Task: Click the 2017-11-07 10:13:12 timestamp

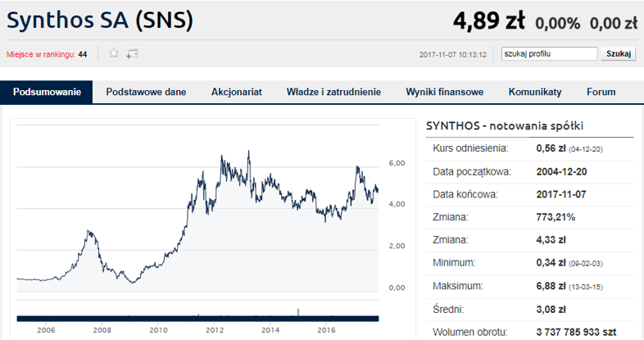Action: tap(452, 55)
